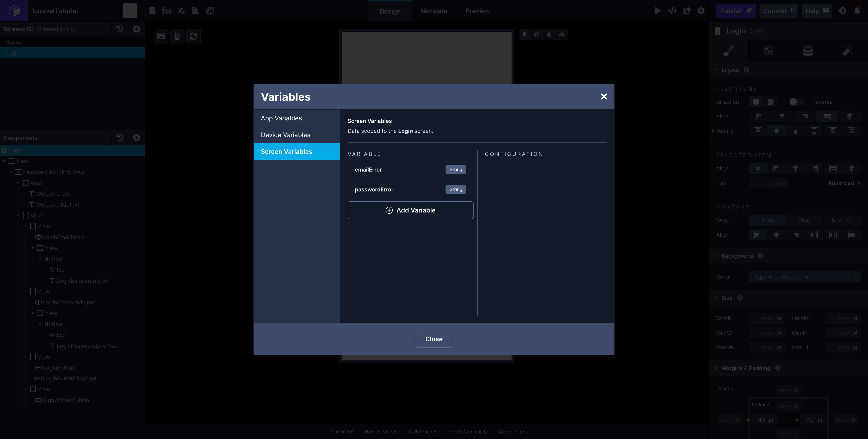This screenshot has width=868, height=439.
Task: Open the user account icon
Action: point(842,11)
